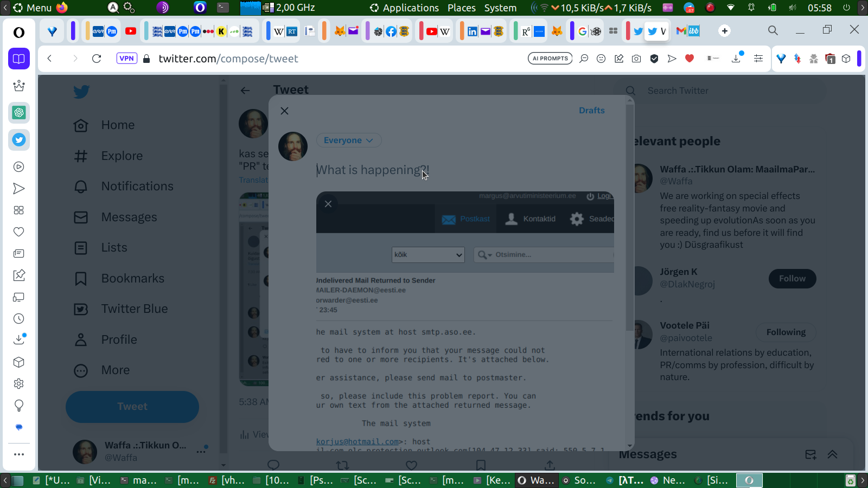Image resolution: width=868 pixels, height=488 pixels.
Task: Click the compose dialog vertical scrollbar
Action: click(x=630, y=217)
